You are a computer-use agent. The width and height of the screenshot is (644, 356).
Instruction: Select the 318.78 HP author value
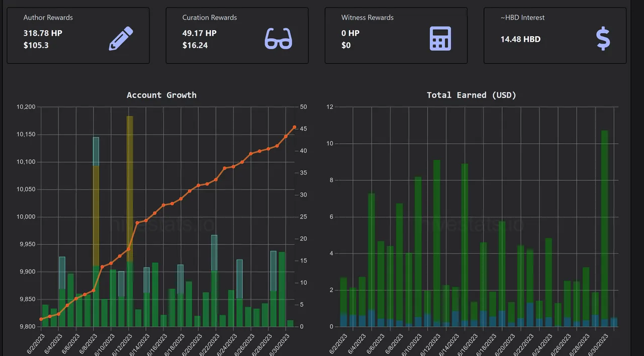[x=43, y=33]
